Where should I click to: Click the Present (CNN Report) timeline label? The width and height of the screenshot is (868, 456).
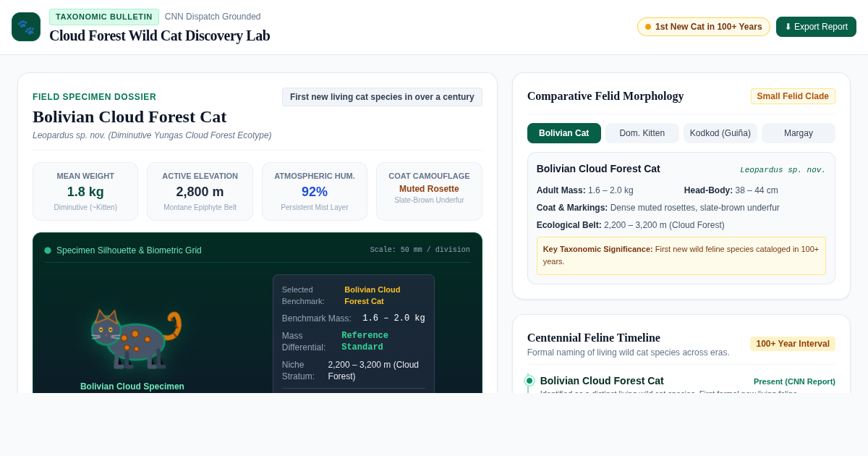coord(794,381)
